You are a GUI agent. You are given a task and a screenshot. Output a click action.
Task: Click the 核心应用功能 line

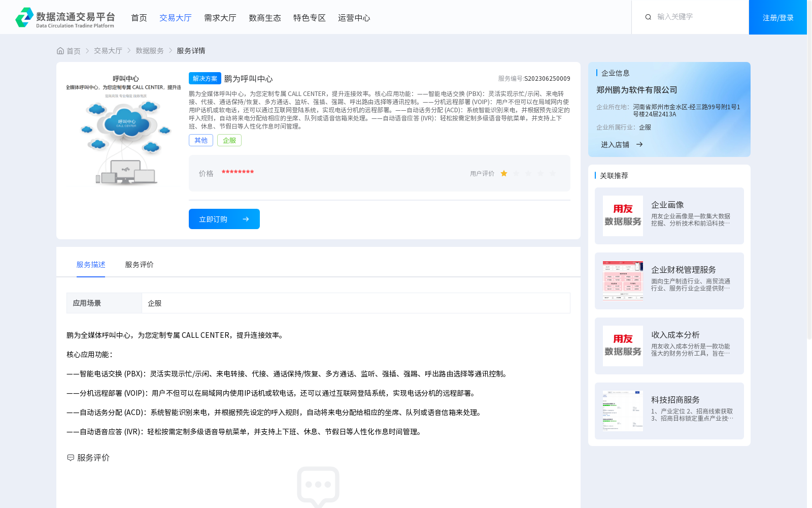(90, 355)
